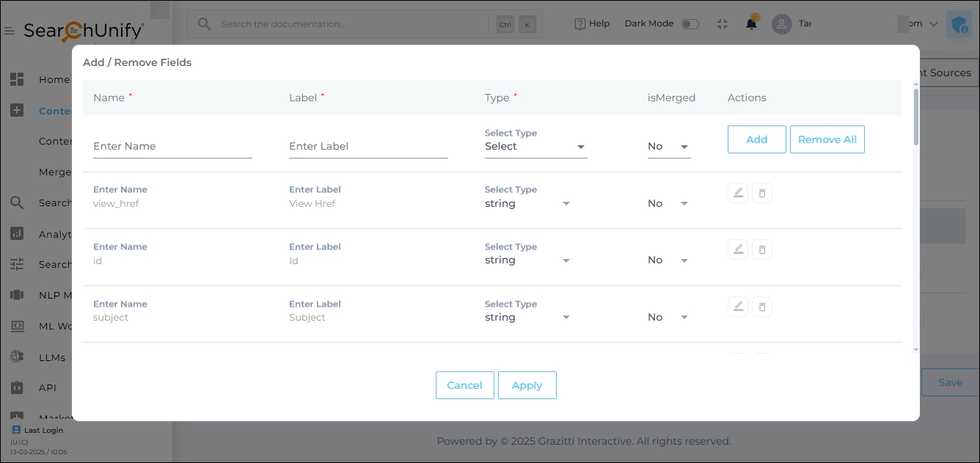Expand the isMerged dropdown for subject row
Image resolution: width=980 pixels, height=463 pixels.
(668, 317)
